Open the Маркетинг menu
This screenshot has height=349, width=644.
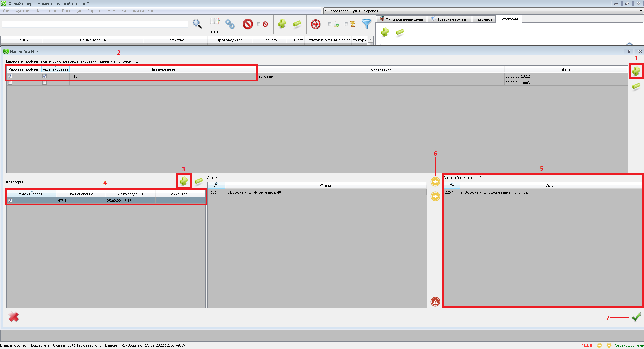coord(47,11)
